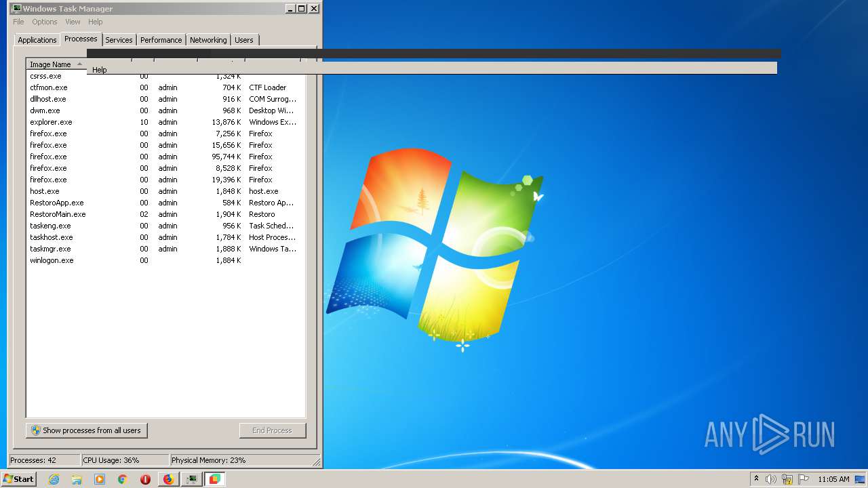
Task: Open Opera browser from the taskbar
Action: pyautogui.click(x=145, y=479)
